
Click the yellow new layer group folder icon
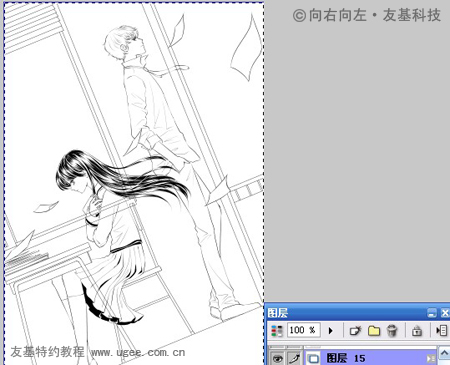(x=374, y=331)
